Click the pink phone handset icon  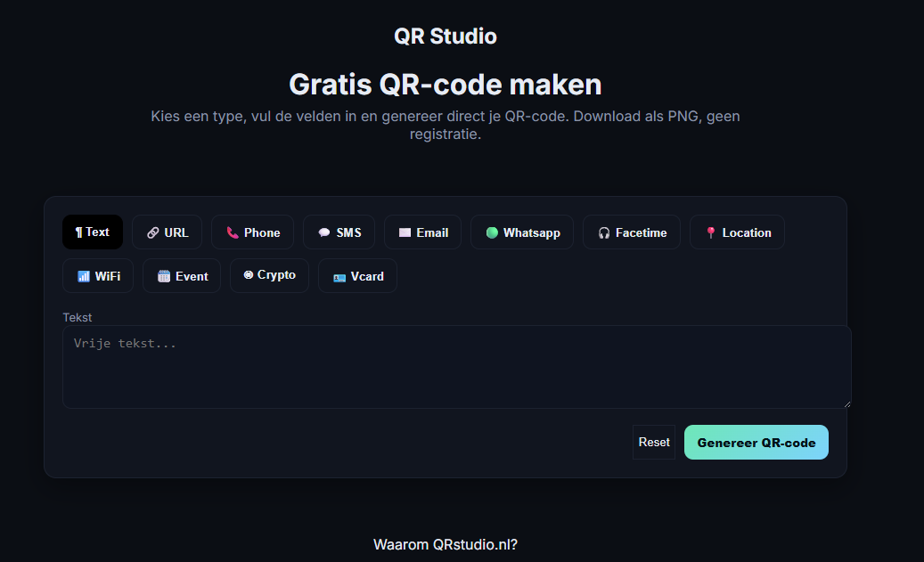tap(233, 232)
